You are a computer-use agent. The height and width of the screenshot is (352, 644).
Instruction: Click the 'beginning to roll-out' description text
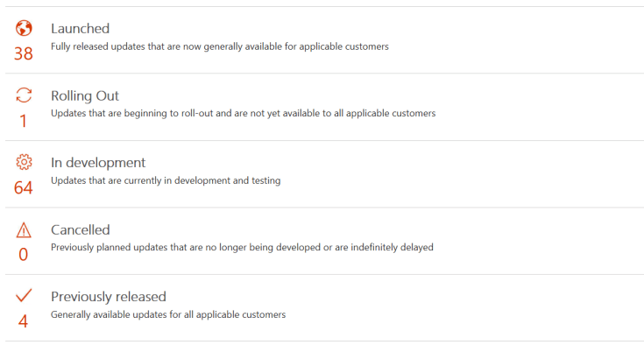[243, 113]
